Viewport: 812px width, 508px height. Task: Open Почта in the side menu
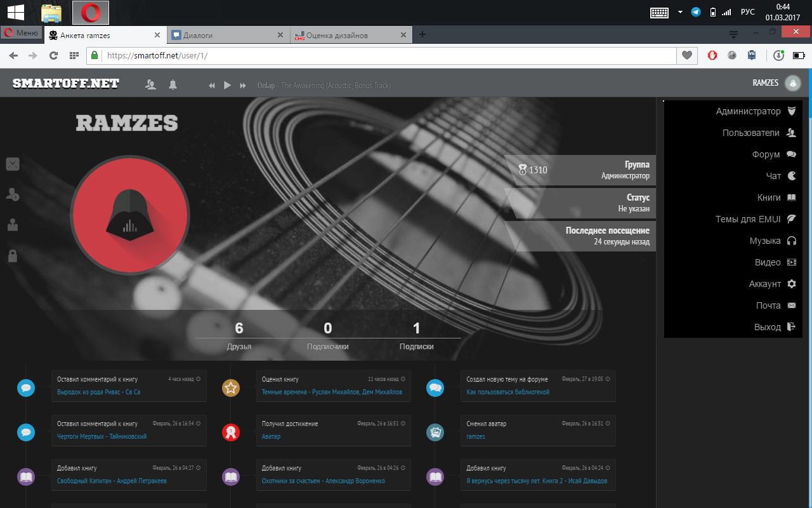776,305
